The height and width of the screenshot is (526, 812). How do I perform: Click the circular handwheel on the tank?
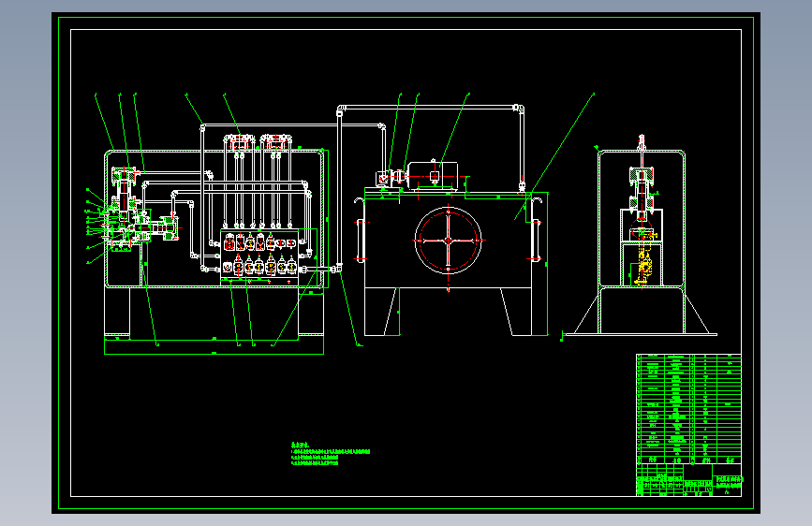point(448,241)
